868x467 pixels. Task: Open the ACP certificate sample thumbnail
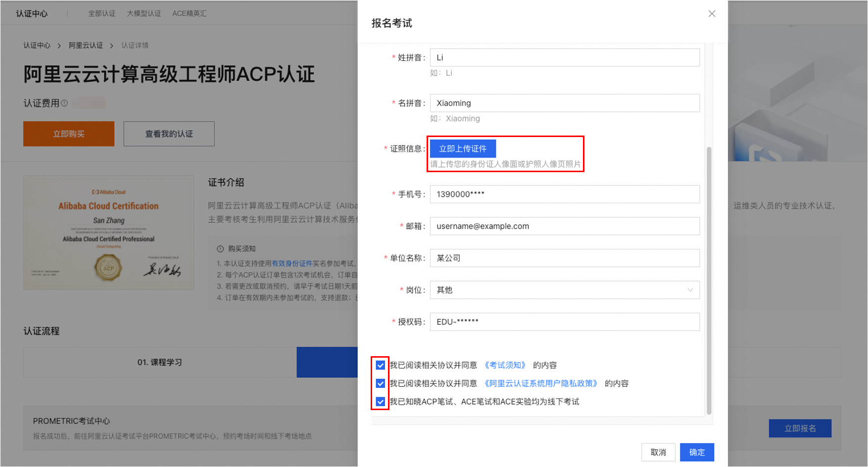pyautogui.click(x=108, y=233)
